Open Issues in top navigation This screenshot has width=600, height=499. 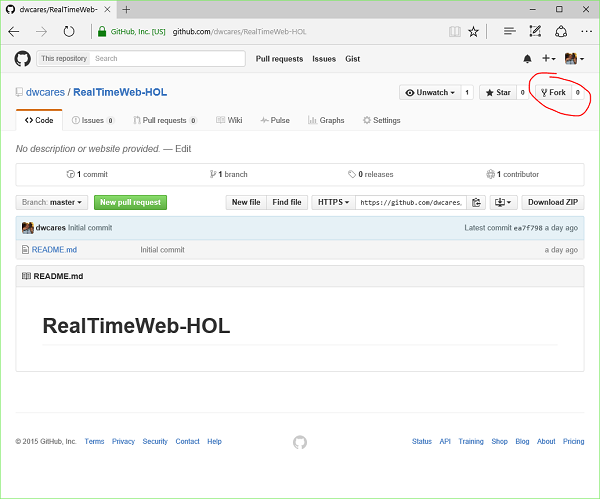324,59
